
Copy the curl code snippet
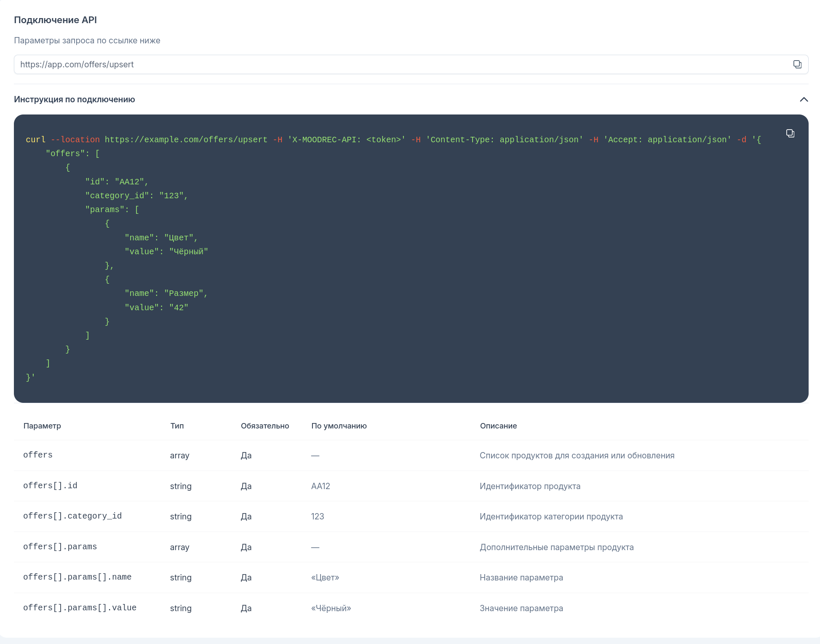pyautogui.click(x=790, y=133)
